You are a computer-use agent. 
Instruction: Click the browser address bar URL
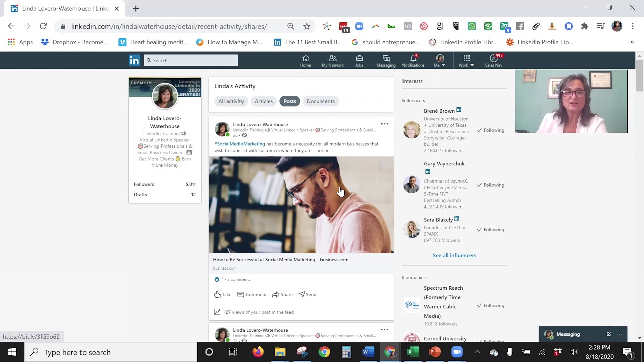169,26
